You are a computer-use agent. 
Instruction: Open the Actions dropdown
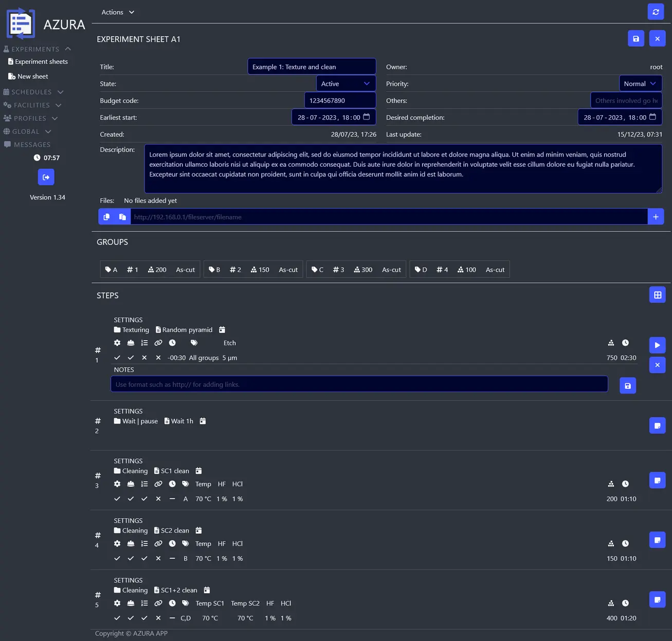tap(118, 12)
